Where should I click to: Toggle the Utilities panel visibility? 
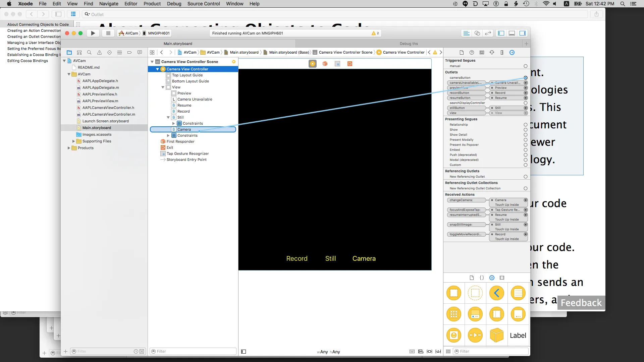pyautogui.click(x=522, y=33)
